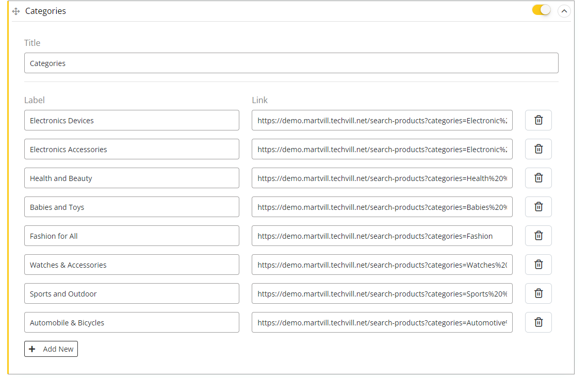588x378 pixels.
Task: Remove the Sports and Outdoor entry
Action: pos(538,293)
